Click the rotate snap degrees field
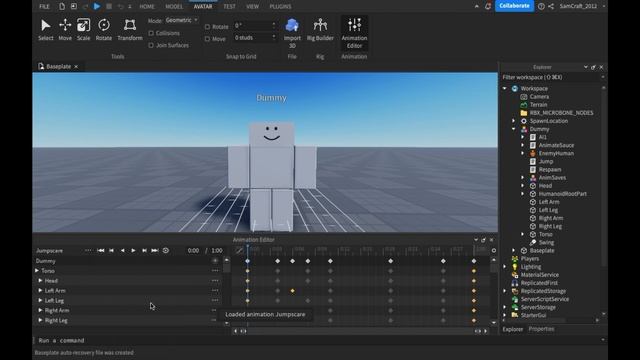The image size is (640, 360). (255, 25)
